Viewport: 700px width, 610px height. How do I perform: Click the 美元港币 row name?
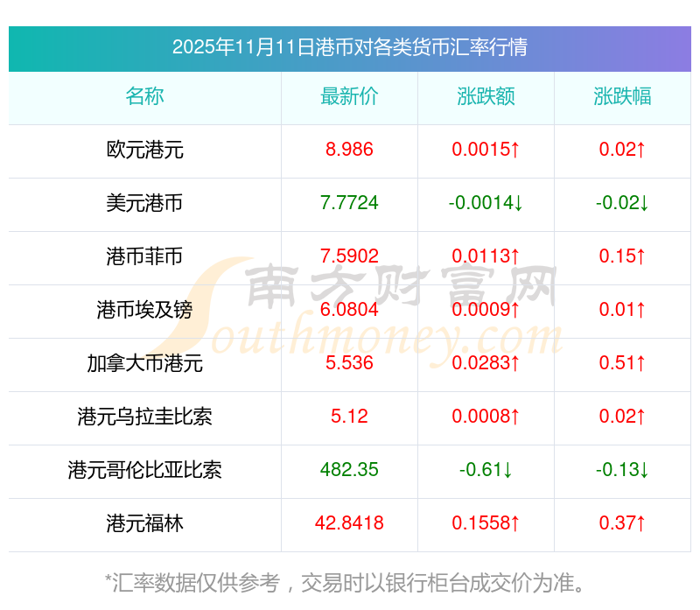click(144, 203)
